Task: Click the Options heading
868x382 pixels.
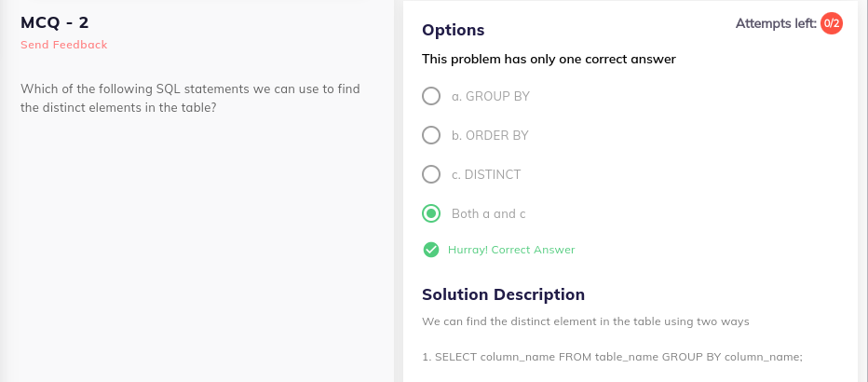Action: tap(453, 30)
